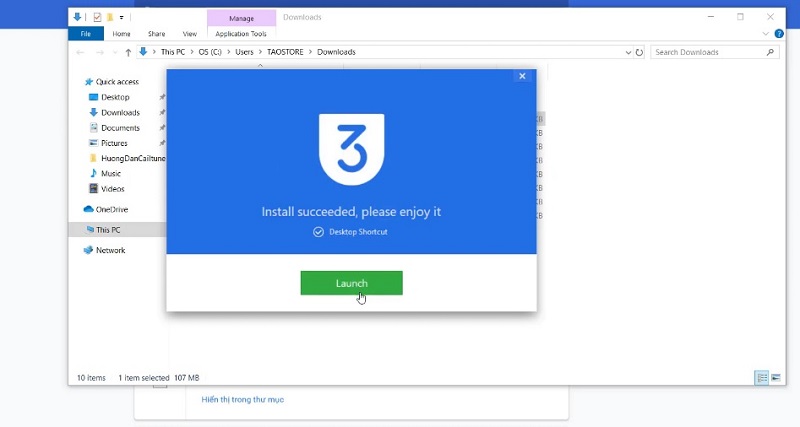
Task: Click TAOSTORE in the address path
Action: pos(285,52)
